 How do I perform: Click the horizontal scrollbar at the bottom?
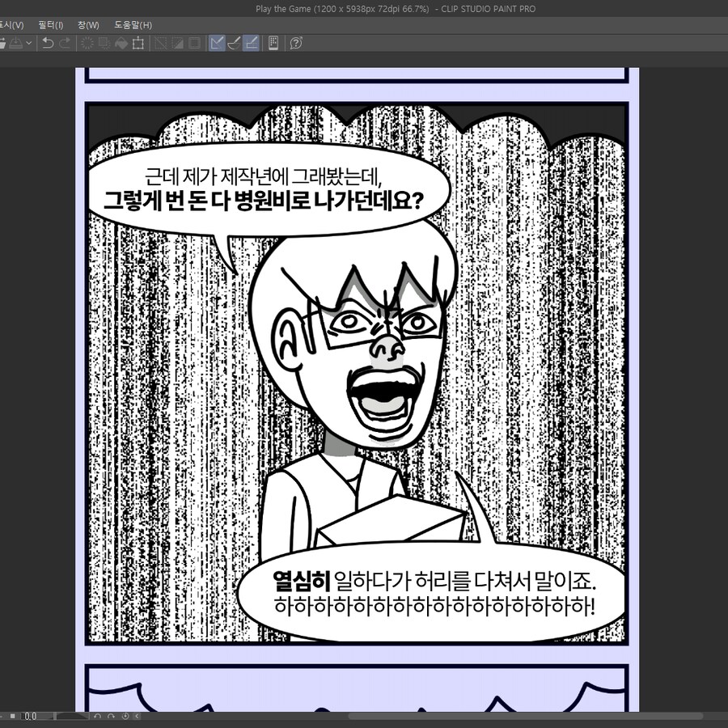525,716
